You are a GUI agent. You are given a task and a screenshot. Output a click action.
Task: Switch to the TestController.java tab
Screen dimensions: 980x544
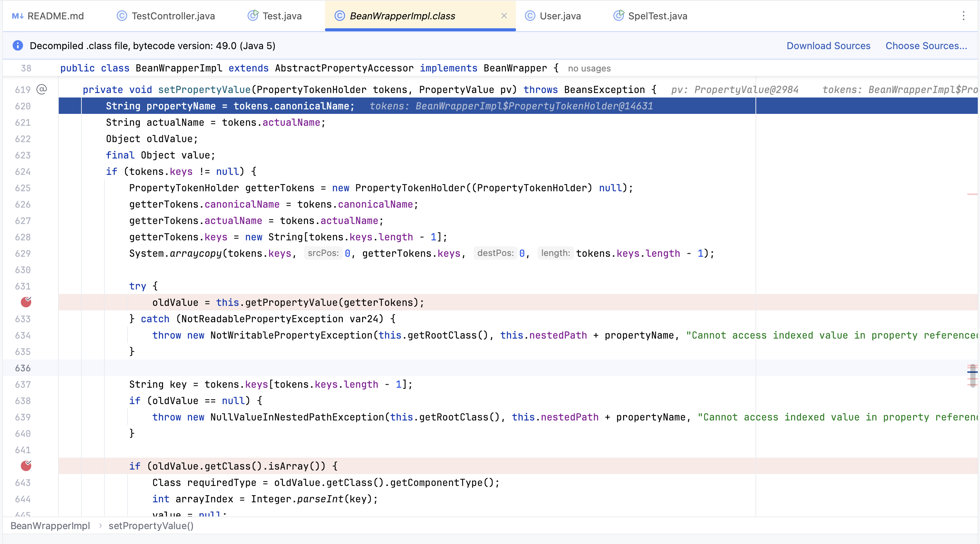[x=173, y=16]
